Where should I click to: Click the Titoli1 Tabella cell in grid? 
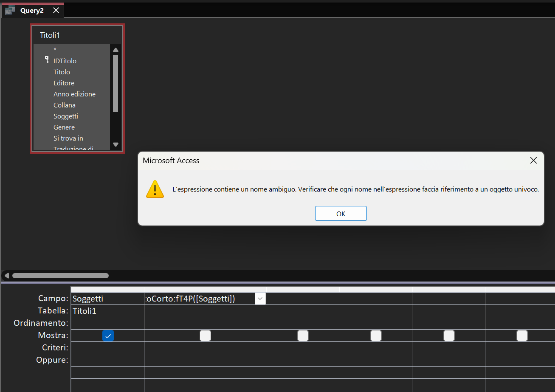107,311
